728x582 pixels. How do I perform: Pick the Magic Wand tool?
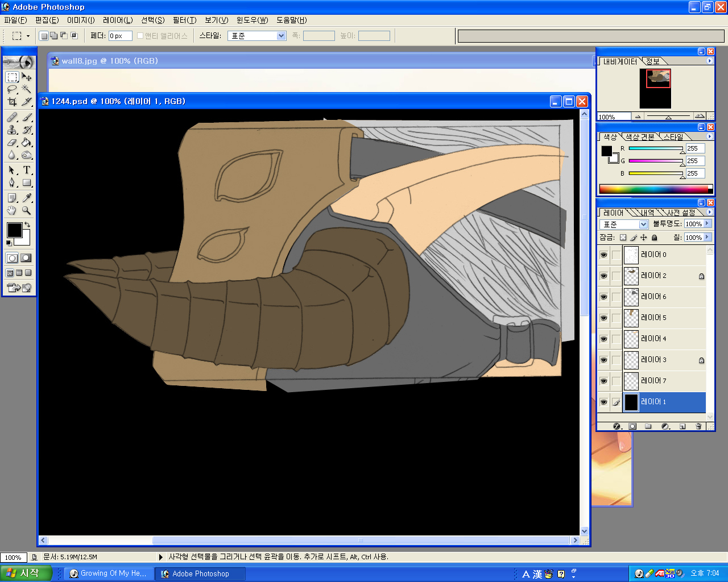point(27,89)
